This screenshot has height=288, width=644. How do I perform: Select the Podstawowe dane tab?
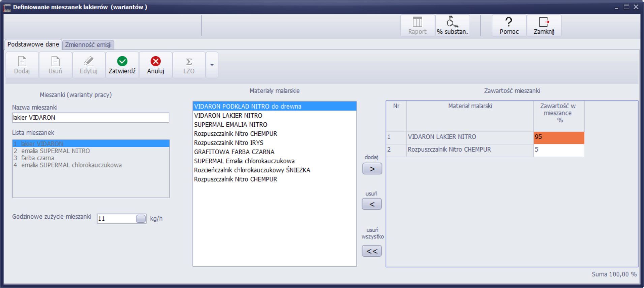click(x=33, y=44)
